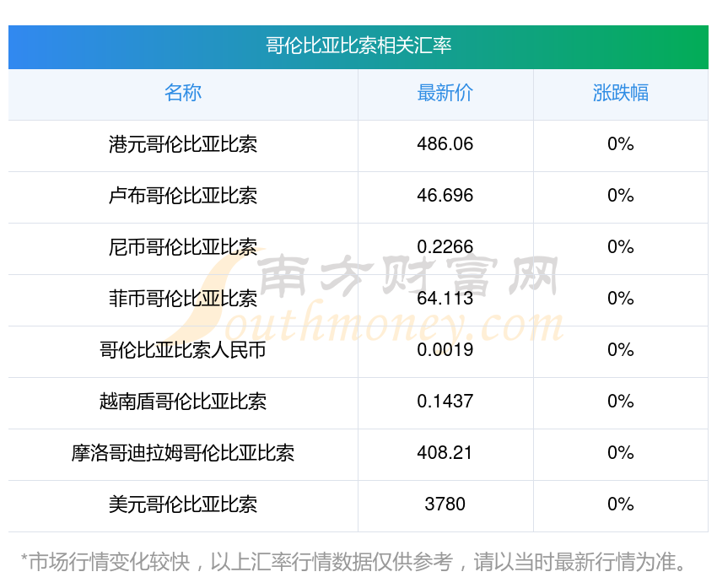This screenshot has width=717, height=588.
Task: Click the 0.0019 price cell
Action: point(445,350)
